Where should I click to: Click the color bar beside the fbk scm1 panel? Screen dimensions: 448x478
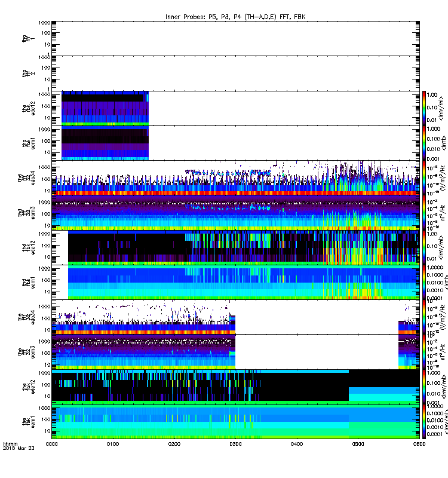point(424,421)
